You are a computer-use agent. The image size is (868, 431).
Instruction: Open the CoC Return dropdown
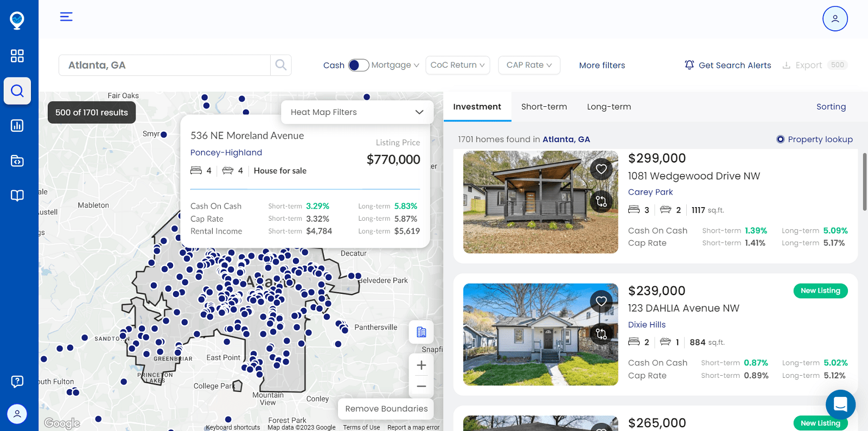[x=457, y=65]
